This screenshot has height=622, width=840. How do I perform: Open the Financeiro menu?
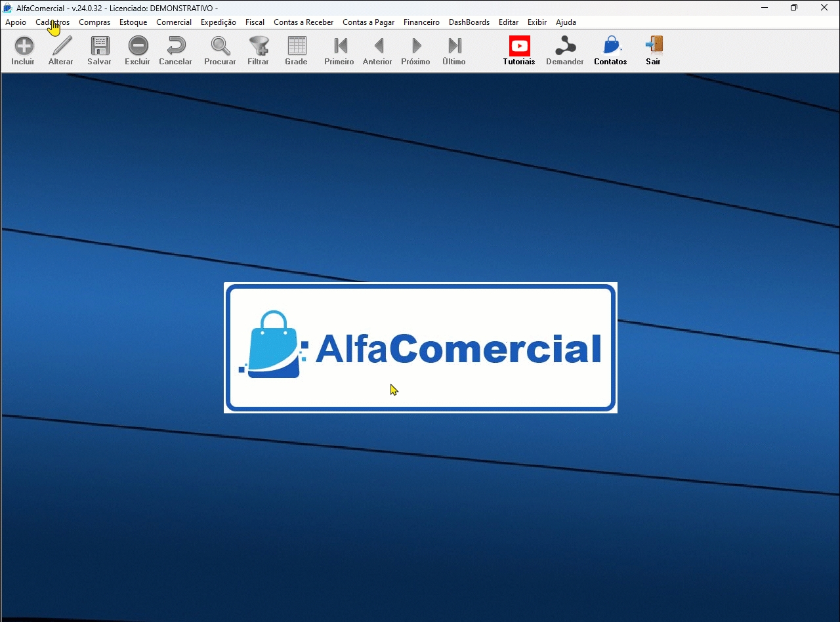pos(421,22)
